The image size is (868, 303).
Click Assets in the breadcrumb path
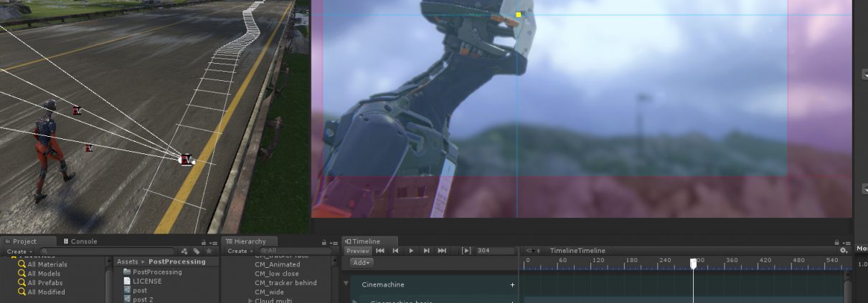click(127, 262)
